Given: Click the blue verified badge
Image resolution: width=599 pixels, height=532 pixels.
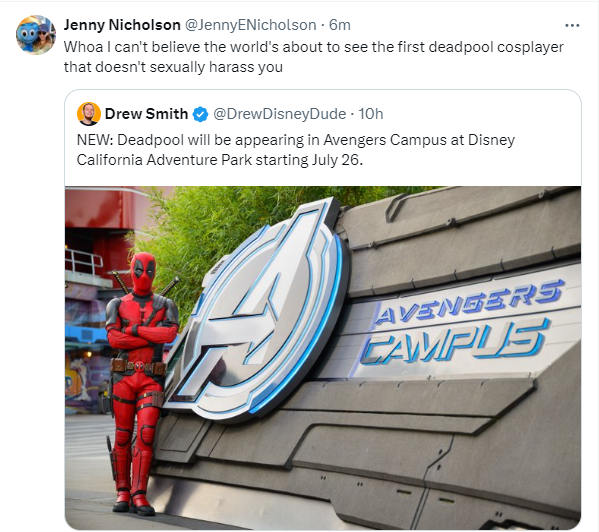Looking at the screenshot, I should click(201, 114).
